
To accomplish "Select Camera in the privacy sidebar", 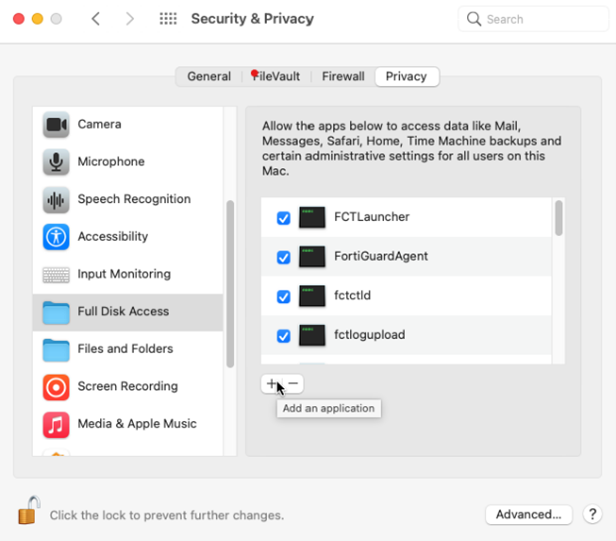I will coord(99,125).
